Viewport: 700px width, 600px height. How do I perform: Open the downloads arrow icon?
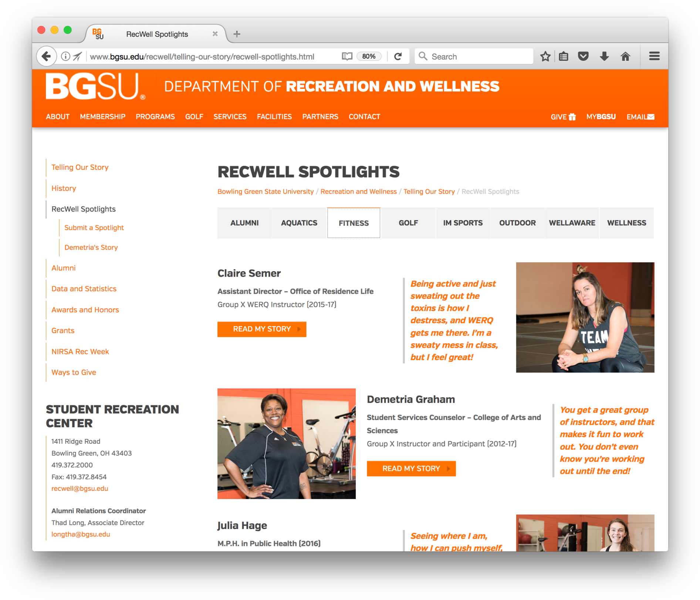[x=604, y=57]
